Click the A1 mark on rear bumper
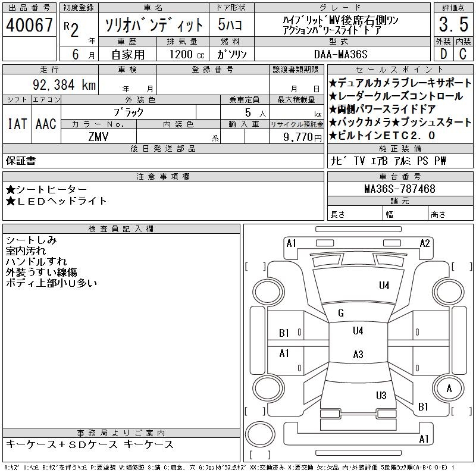This screenshot has height=476, width=476. pos(424,439)
